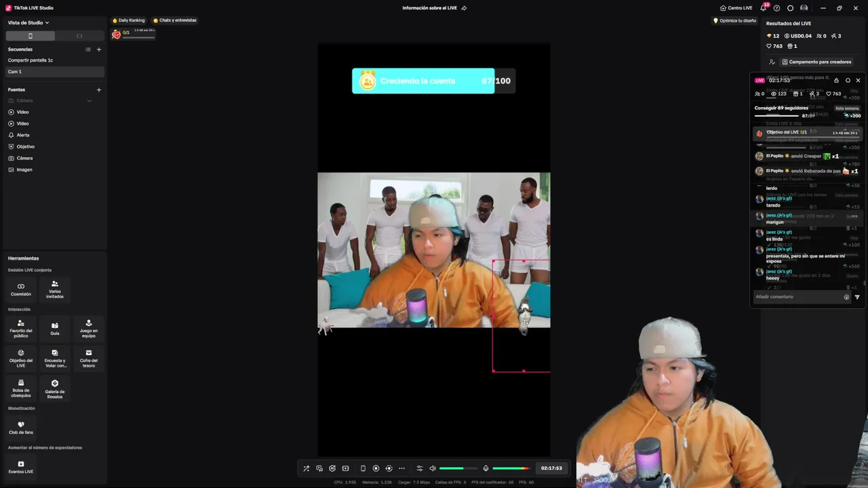Open the Varios invitados tool

pyautogui.click(x=55, y=290)
